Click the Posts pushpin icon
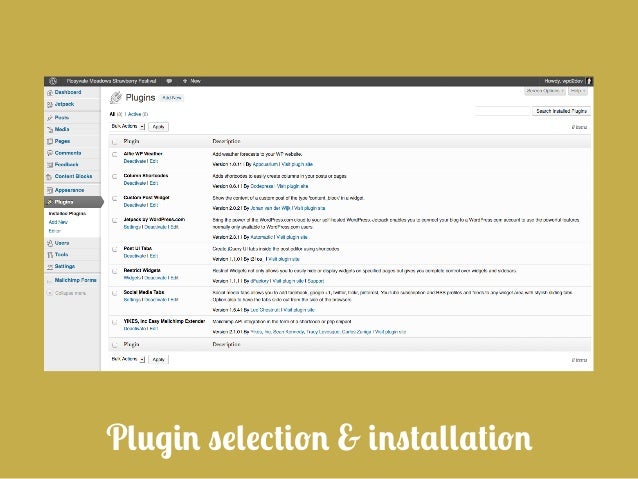This screenshot has height=479, width=638. (50, 118)
